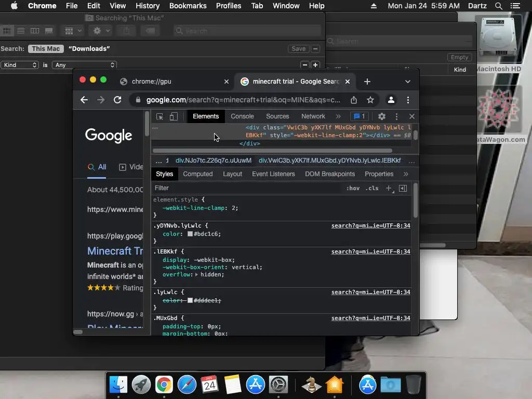Select This Mac search scope
Image resolution: width=532 pixels, height=399 pixels.
pos(46,49)
